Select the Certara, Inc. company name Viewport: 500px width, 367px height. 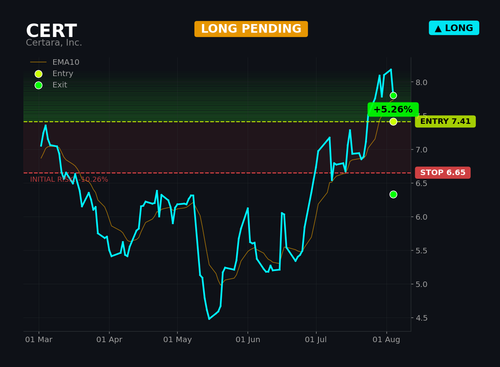[54, 43]
